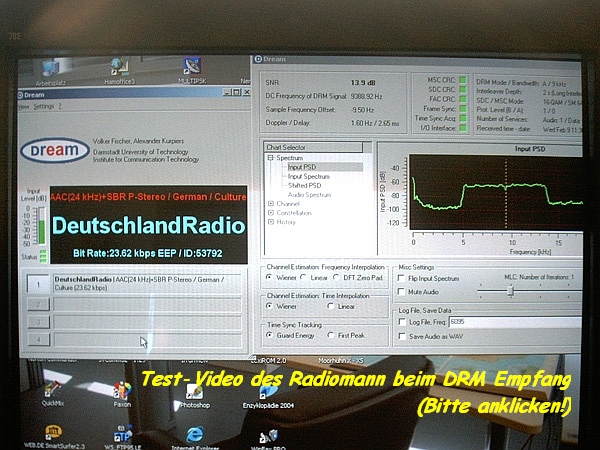The height and width of the screenshot is (450, 600).
Task: Select Audio Spectrum chart
Action: 309,194
